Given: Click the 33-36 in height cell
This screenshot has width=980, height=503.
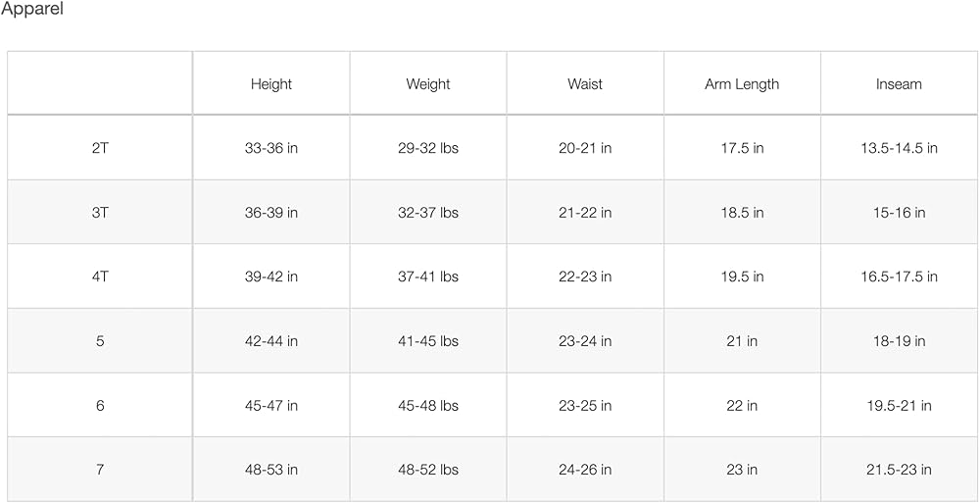Looking at the screenshot, I should coord(271,148).
